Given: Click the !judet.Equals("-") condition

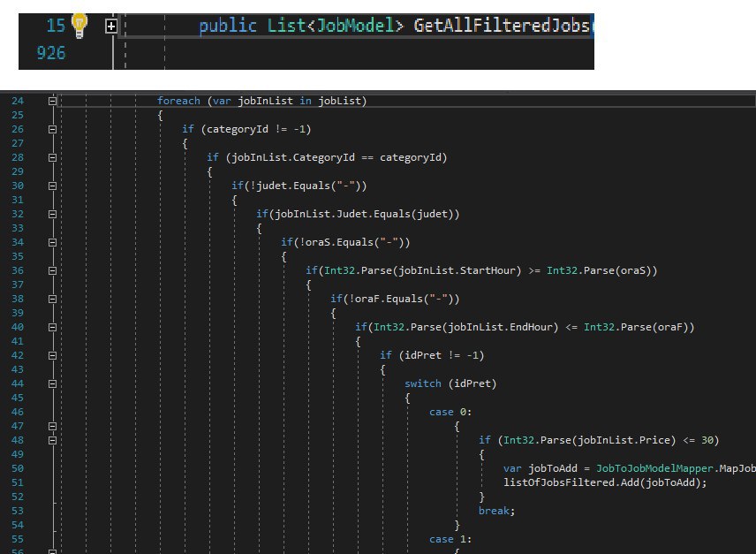Looking at the screenshot, I should [306, 186].
